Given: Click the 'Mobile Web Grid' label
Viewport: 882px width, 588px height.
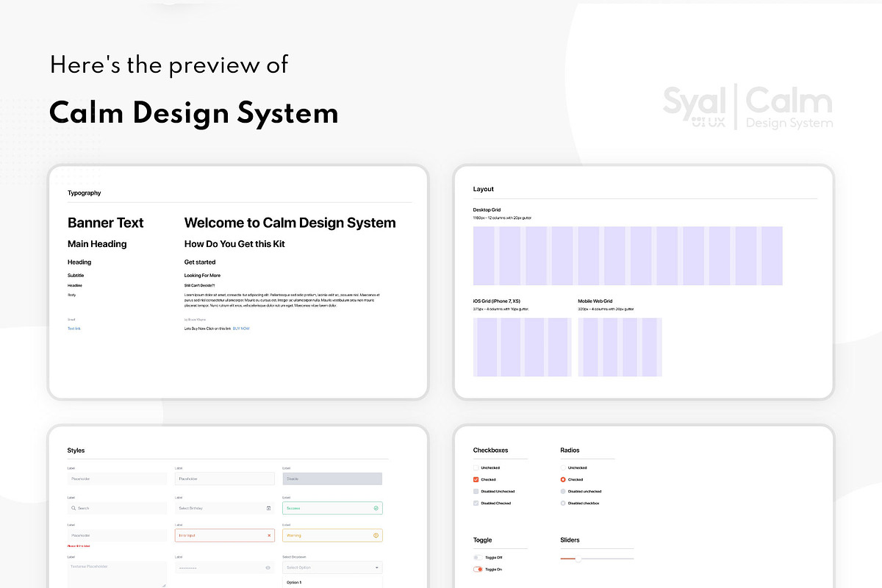Looking at the screenshot, I should click(x=596, y=301).
